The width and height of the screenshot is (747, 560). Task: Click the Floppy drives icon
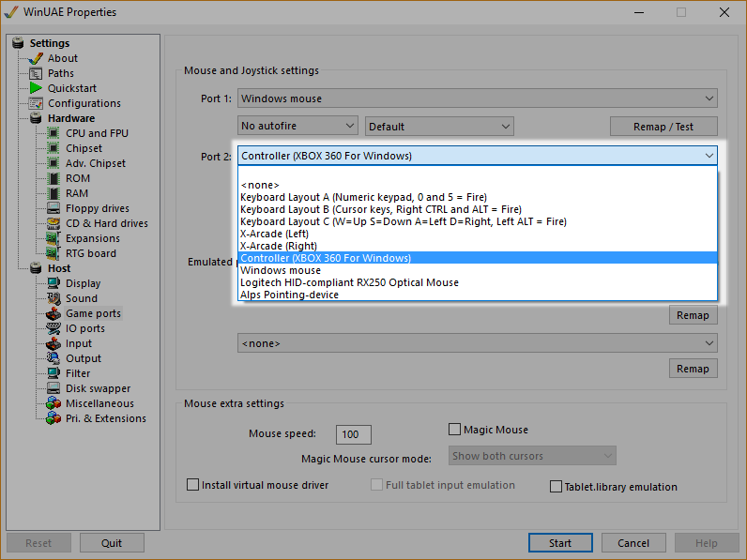[x=53, y=208]
